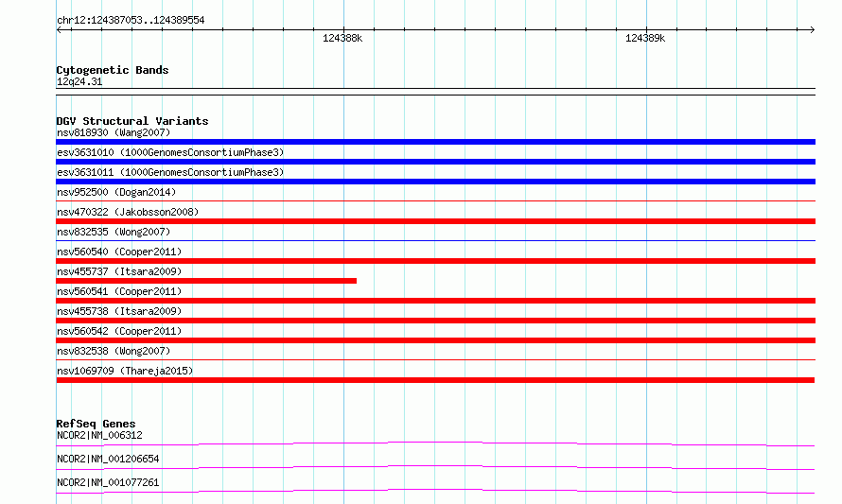
Task: Click the red bar for nsv560541
Action: point(435,301)
